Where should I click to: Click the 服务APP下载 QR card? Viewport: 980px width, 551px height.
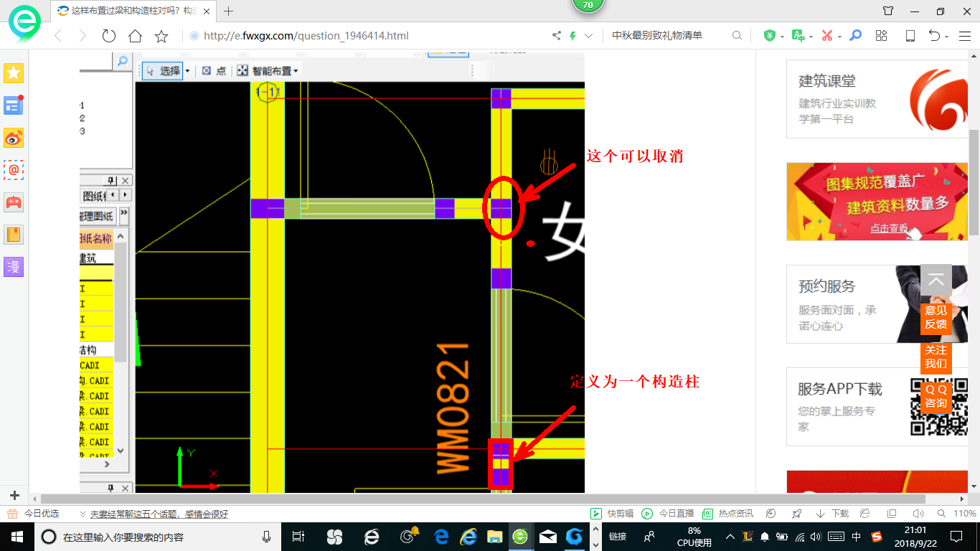(x=877, y=407)
